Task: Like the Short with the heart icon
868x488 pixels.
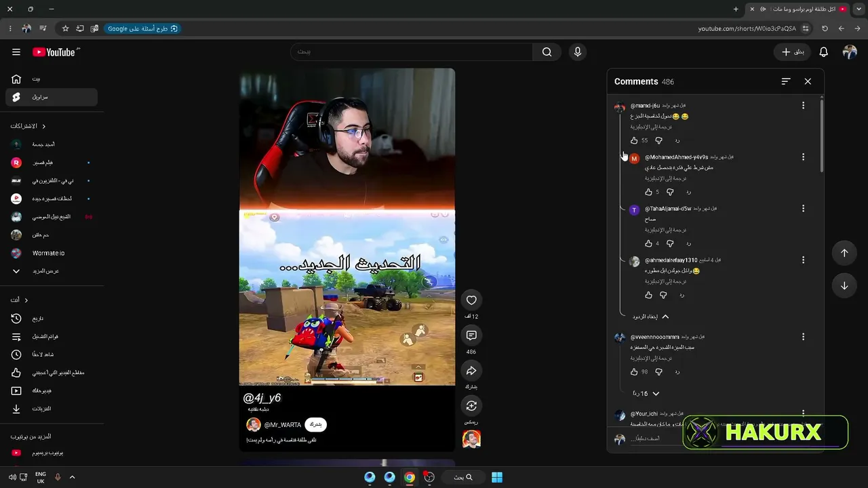Action: point(471,300)
